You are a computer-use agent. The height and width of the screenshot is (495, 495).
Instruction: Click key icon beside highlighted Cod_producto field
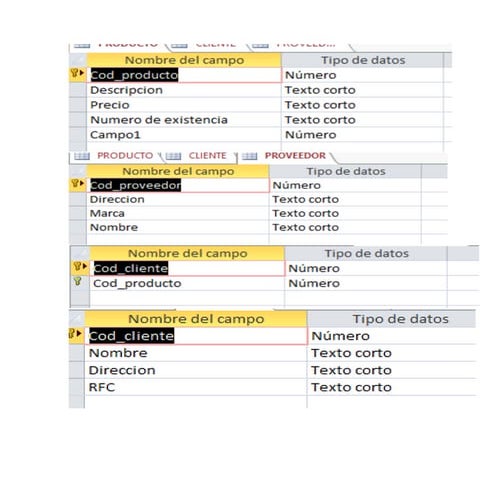tap(75, 73)
